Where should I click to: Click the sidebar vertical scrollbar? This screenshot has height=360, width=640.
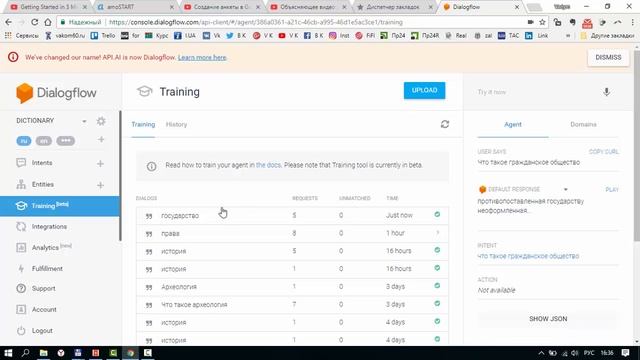[x=120, y=176]
